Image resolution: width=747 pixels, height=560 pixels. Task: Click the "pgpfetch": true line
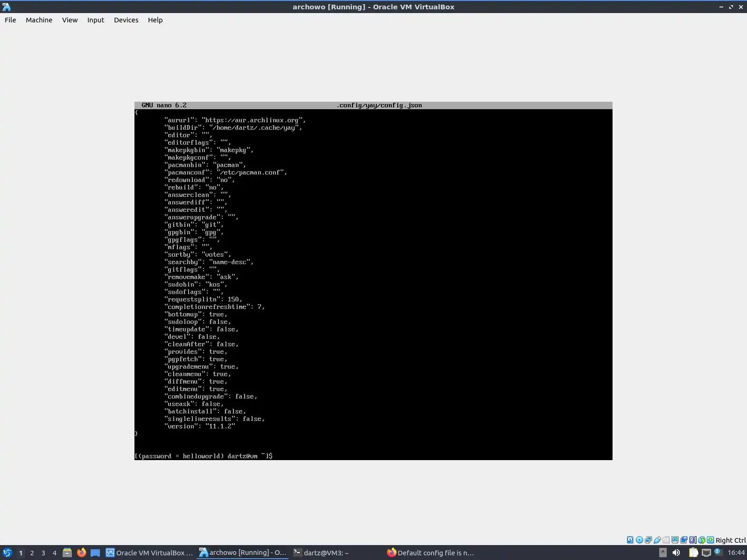[x=196, y=359]
